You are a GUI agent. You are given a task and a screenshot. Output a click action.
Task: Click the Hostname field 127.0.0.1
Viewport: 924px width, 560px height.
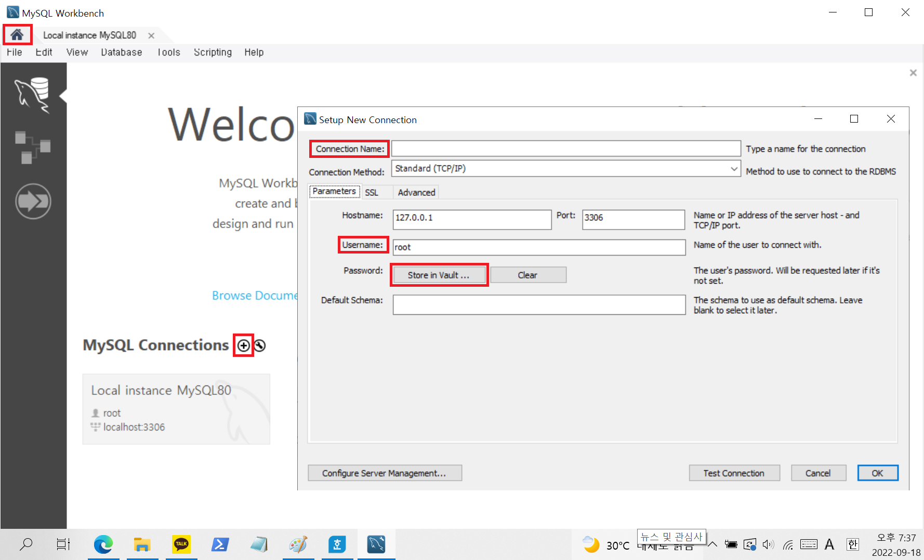(472, 219)
